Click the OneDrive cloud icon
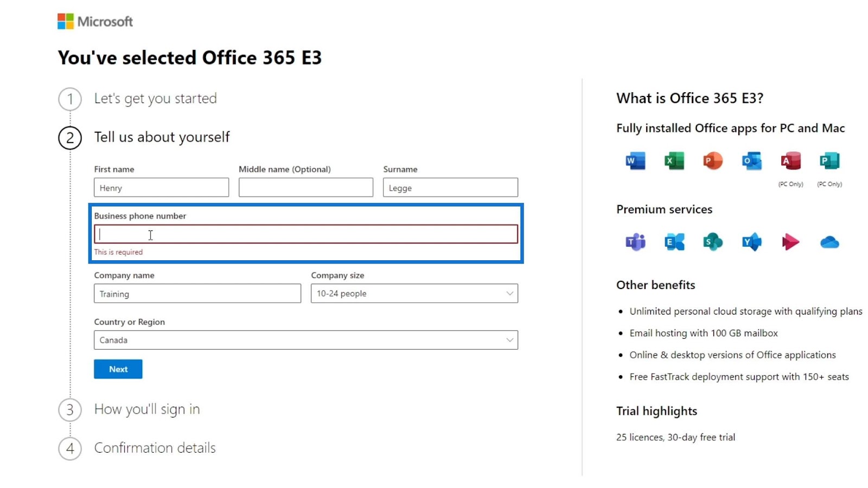 tap(829, 242)
